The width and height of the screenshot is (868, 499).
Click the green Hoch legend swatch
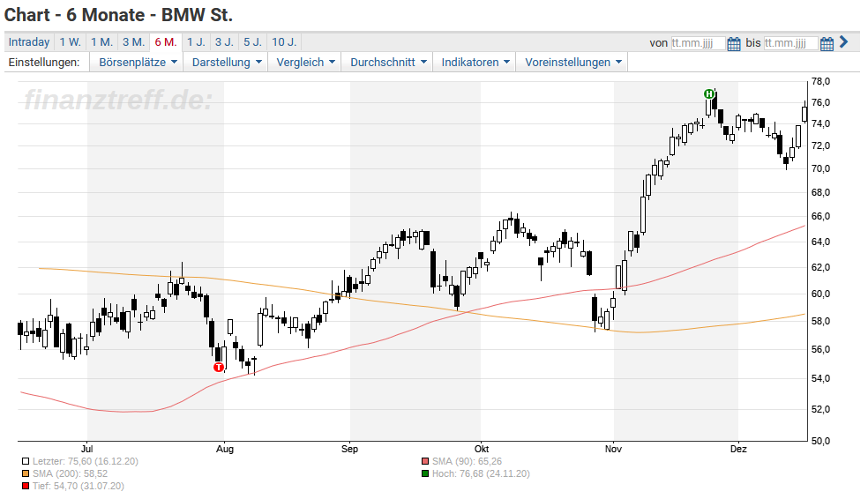click(425, 473)
